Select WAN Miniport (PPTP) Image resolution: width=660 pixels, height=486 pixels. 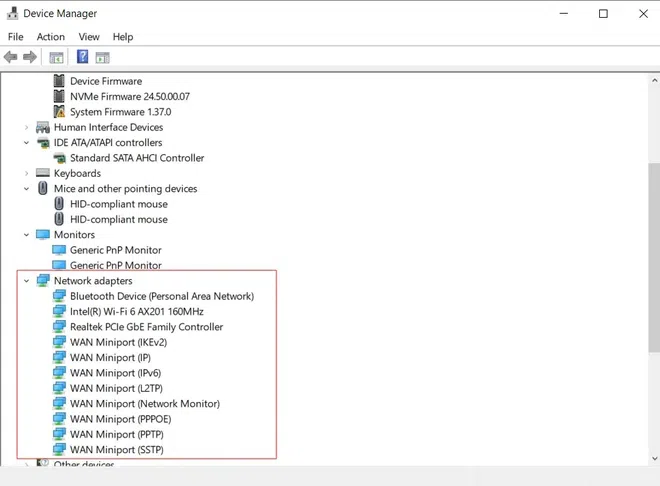pos(117,434)
